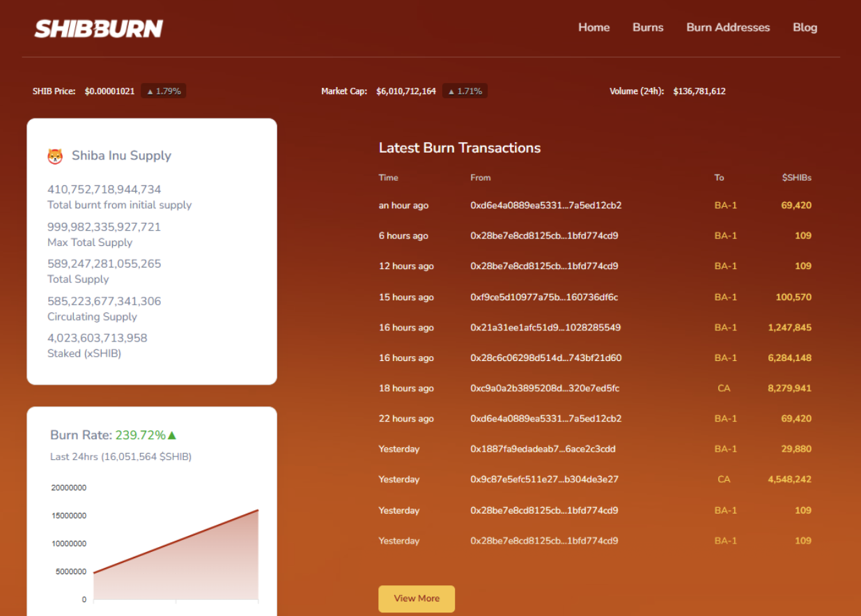Click the green burn rate up arrow
The image size is (861, 616).
tap(172, 436)
